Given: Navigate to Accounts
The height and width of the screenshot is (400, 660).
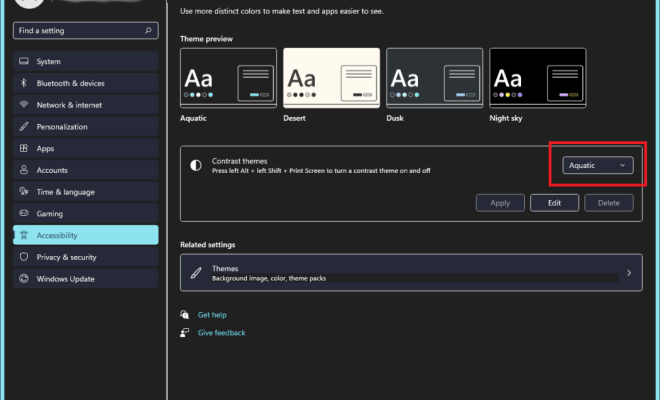Looking at the screenshot, I should click(86, 170).
